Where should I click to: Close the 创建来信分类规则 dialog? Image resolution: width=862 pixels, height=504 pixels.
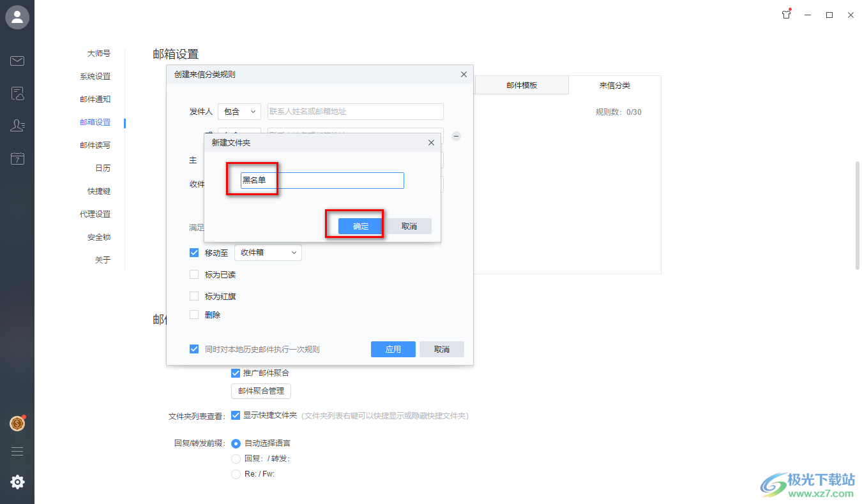[464, 75]
